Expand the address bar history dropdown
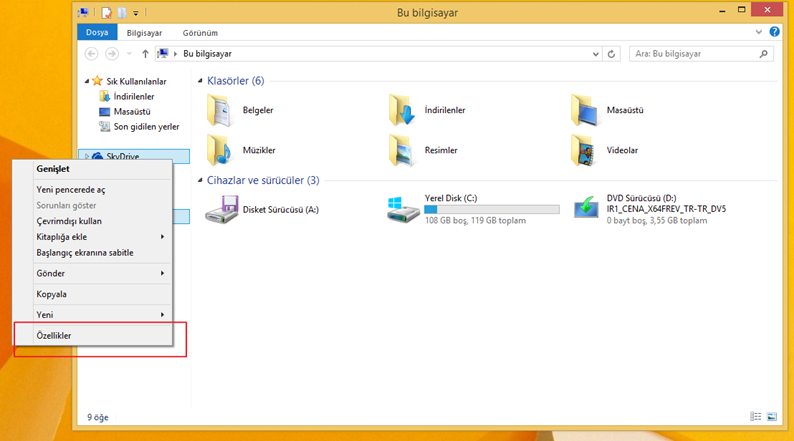This screenshot has height=441, width=794. tap(596, 54)
